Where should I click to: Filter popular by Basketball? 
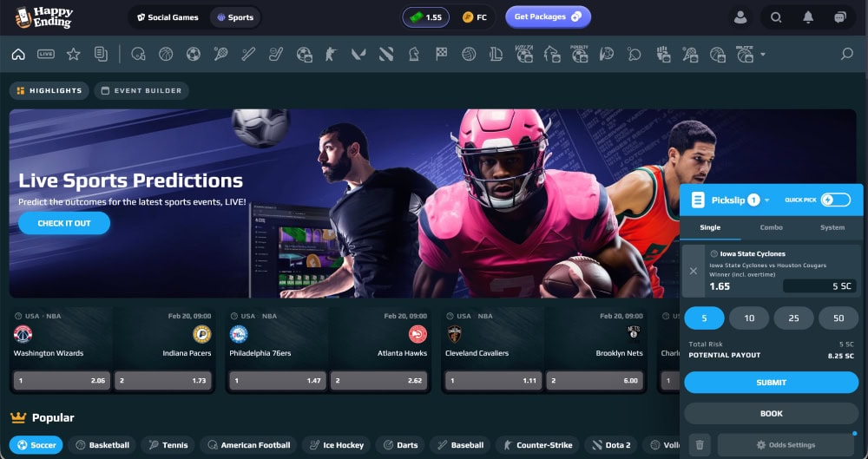102,444
